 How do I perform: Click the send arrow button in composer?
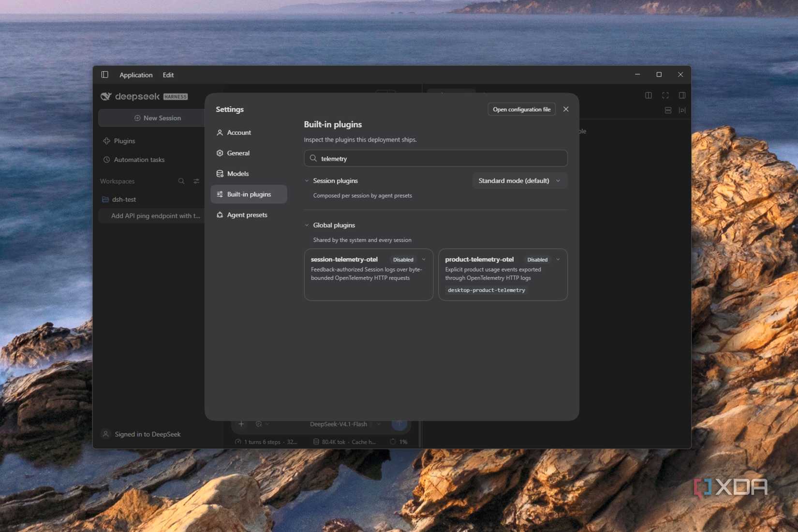point(399,424)
